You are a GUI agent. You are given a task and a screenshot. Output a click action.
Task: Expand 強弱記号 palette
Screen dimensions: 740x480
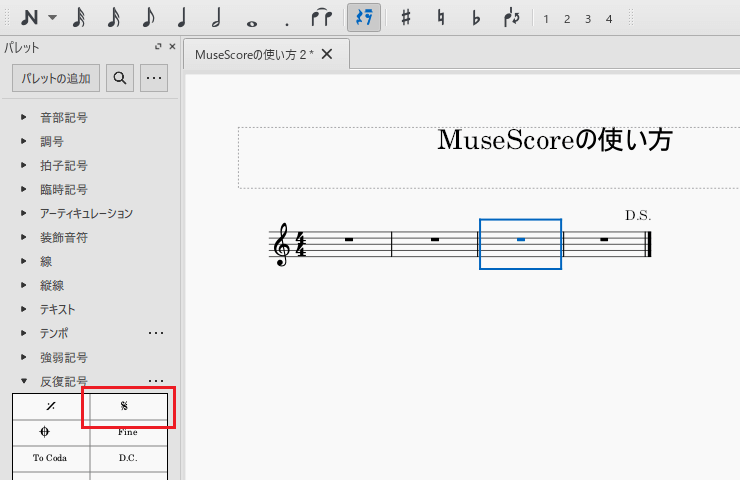[24, 357]
